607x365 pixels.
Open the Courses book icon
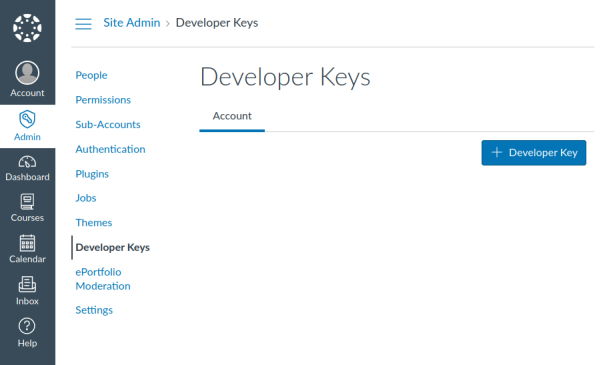click(x=27, y=202)
